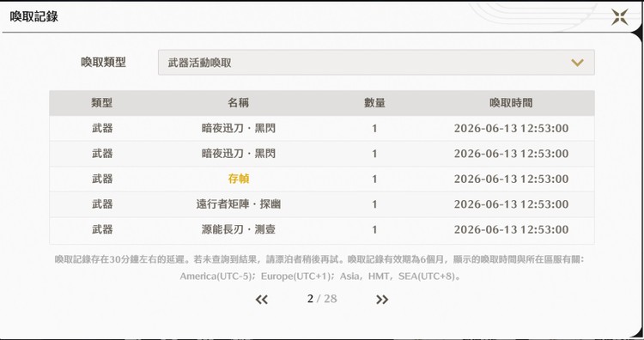The width and height of the screenshot is (644, 340).
Task: Click quantity 1 in the 遠行者矩陣・探幽 row
Action: click(374, 204)
